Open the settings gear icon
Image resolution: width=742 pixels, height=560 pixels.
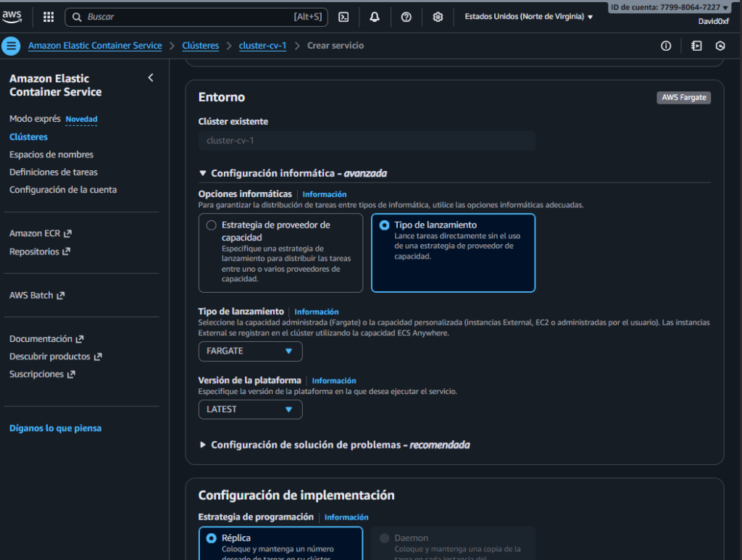point(438,17)
